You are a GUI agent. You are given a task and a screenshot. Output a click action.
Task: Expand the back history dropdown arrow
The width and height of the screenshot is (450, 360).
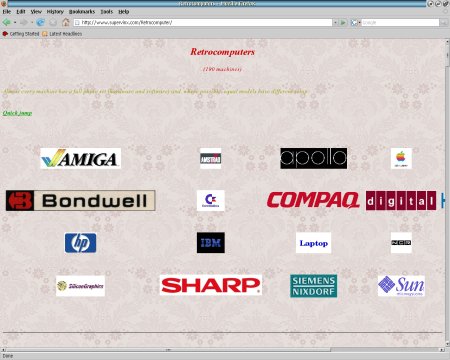point(15,23)
